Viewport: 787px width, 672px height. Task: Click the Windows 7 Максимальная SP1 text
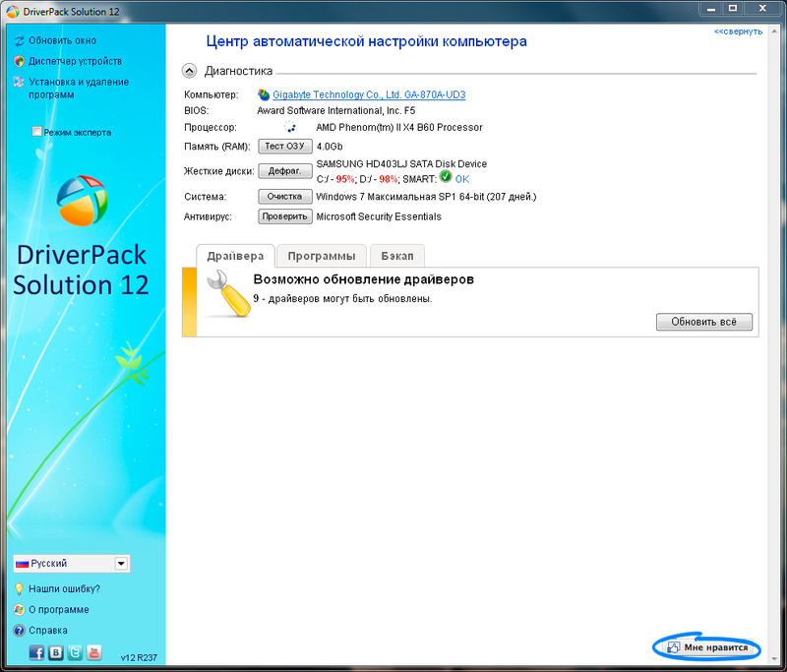coord(426,197)
